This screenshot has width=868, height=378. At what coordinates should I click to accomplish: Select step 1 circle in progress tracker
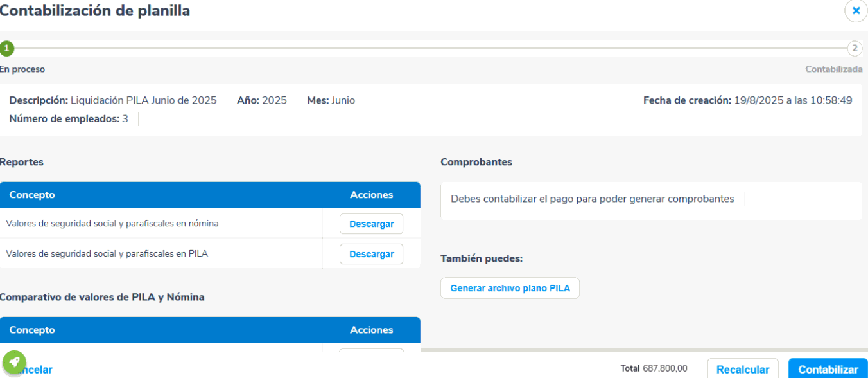pos(6,48)
